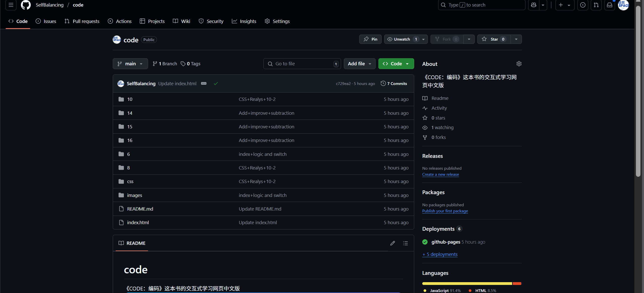The image size is (644, 293).
Task: Open README outline list icon
Action: pos(405,243)
